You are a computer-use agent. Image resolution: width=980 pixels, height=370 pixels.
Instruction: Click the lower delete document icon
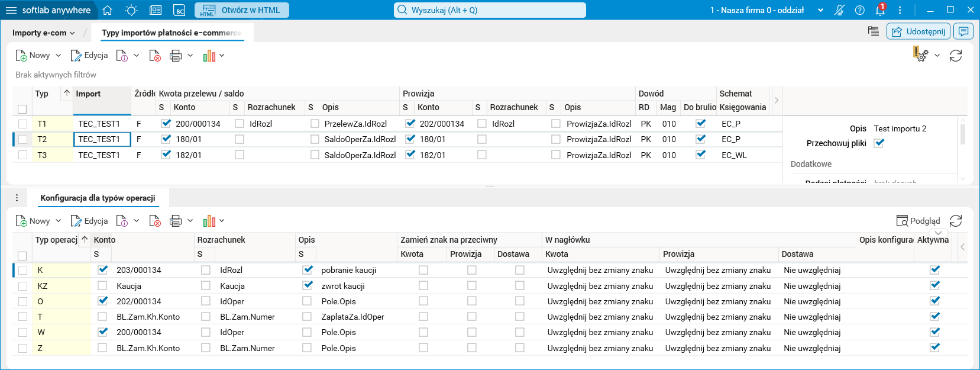pyautogui.click(x=155, y=221)
